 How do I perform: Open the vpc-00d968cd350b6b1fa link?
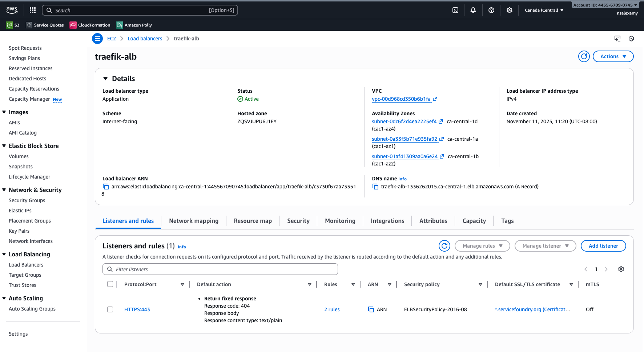[x=401, y=99]
